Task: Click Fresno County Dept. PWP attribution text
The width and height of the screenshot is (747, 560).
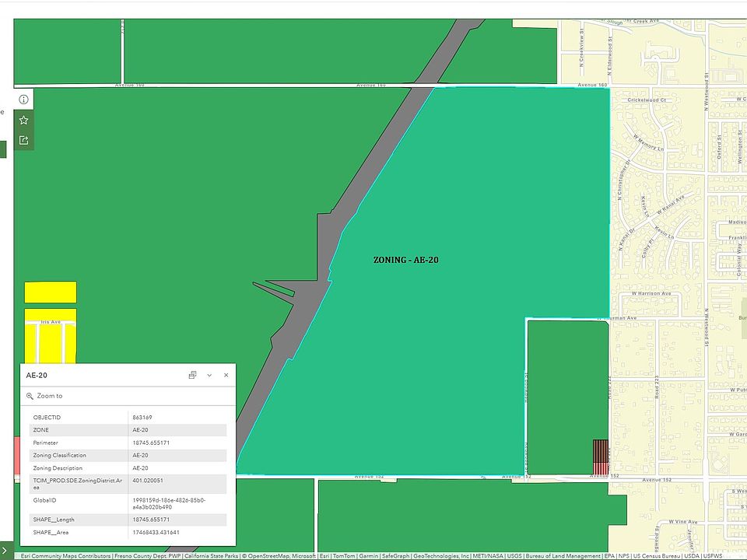Action: 148,555
